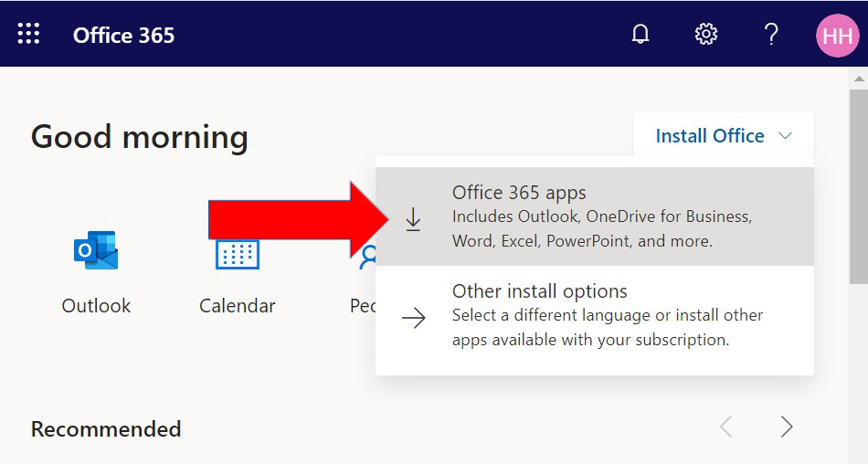The image size is (868, 464).
Task: Click the Outlook label under its icon
Action: pyautogui.click(x=96, y=306)
